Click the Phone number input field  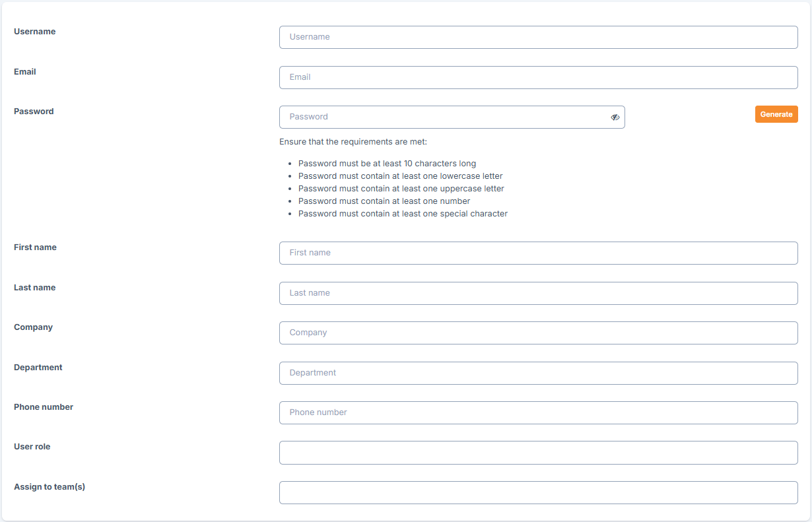coord(539,412)
